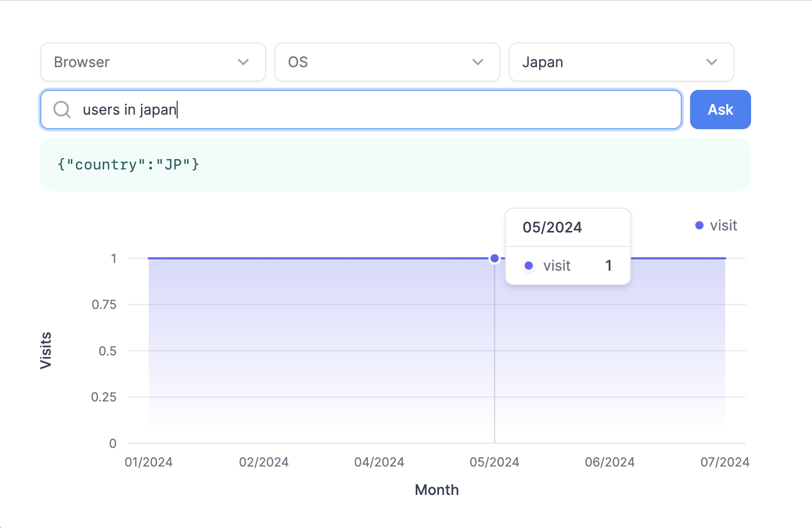The width and height of the screenshot is (812, 528).
Task: Focus the 'users in japan' search field
Action: pos(361,110)
